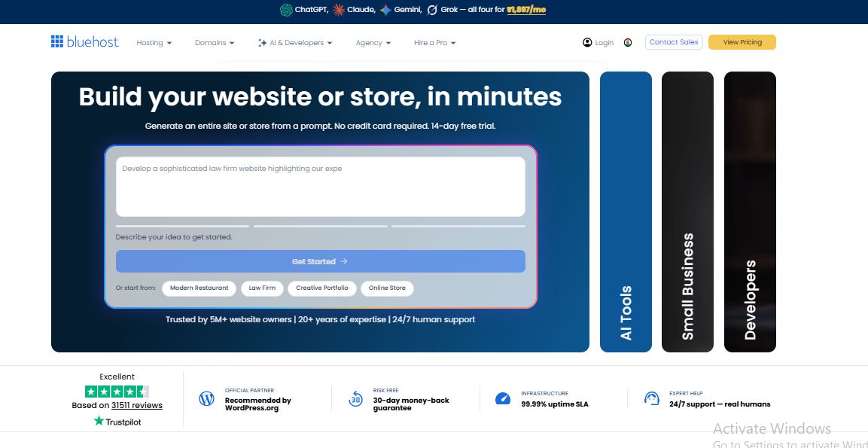The image size is (868, 448).
Task: Click the Grok logo icon
Action: point(432,10)
